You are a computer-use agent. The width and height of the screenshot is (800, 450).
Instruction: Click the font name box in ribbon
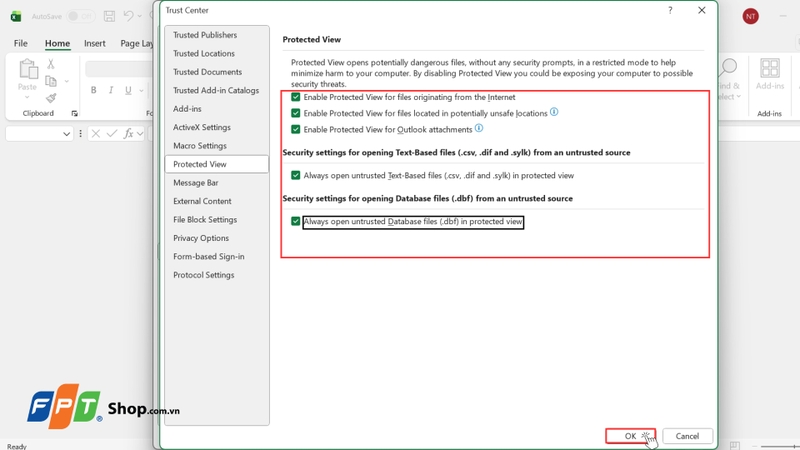118,69
